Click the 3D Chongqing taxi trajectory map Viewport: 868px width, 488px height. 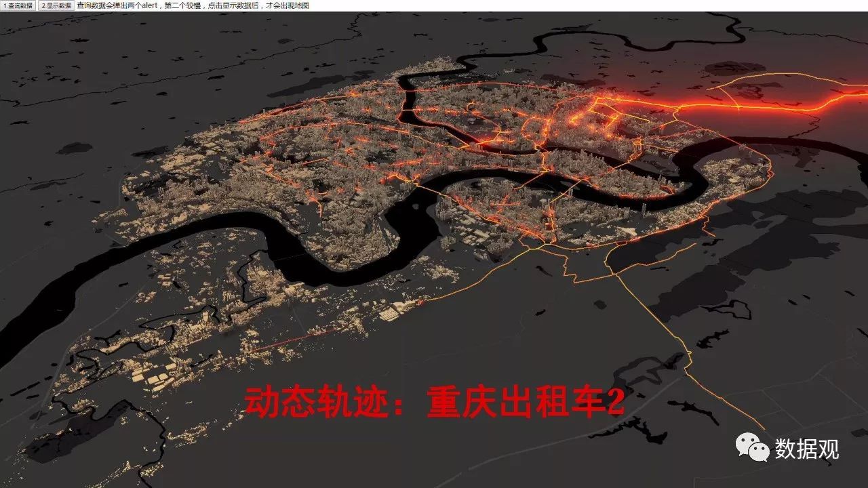point(434,249)
